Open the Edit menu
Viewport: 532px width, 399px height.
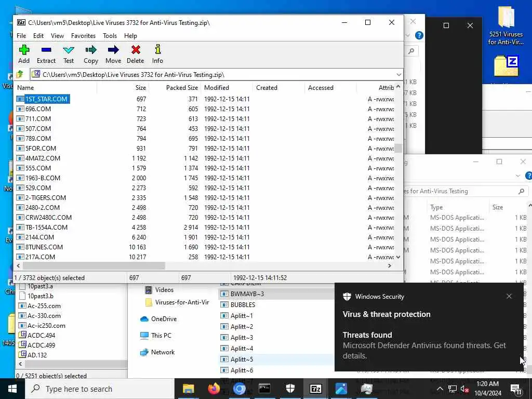tap(38, 36)
